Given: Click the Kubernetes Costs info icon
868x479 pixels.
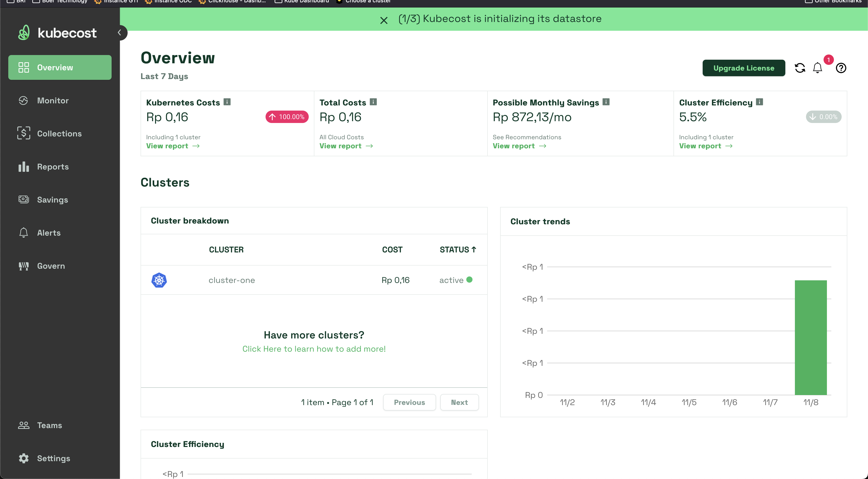Looking at the screenshot, I should pyautogui.click(x=227, y=102).
